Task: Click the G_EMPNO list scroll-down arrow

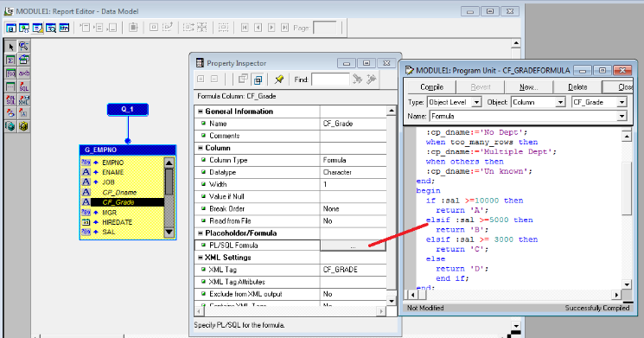Action: 169,233
